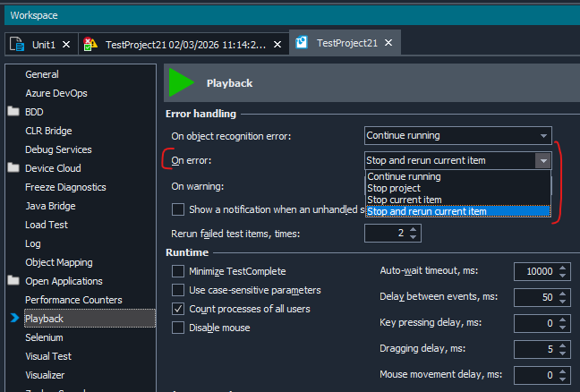Image resolution: width=580 pixels, height=392 pixels.
Task: Click the green Playback arrow icon
Action: [x=182, y=82]
